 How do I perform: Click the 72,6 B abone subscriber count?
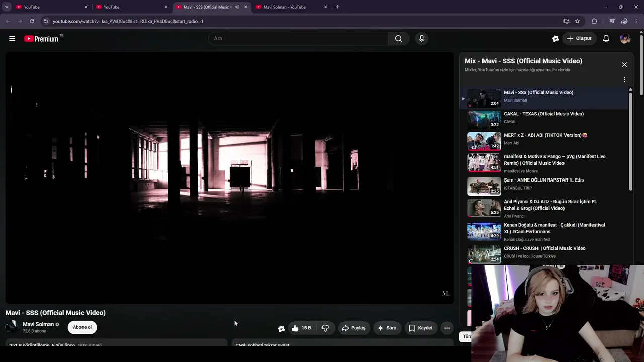[x=34, y=331]
